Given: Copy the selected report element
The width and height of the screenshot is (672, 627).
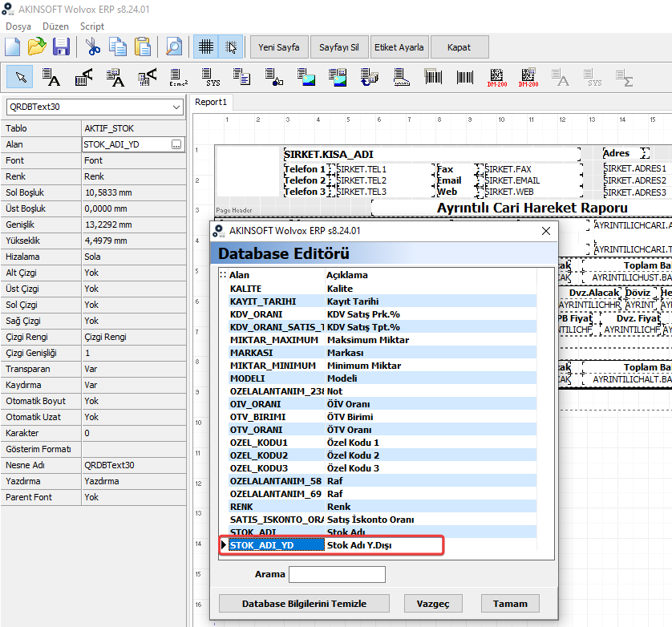Looking at the screenshot, I should [117, 47].
